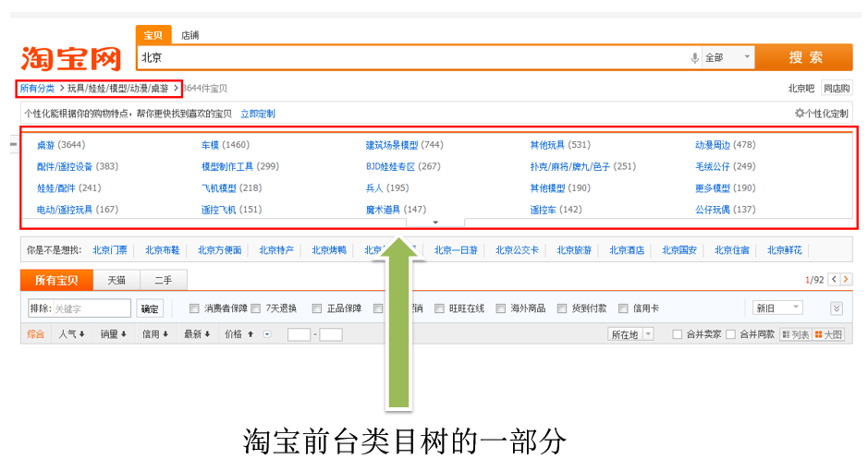
Task: Click the 立即定制 link
Action: (x=258, y=114)
